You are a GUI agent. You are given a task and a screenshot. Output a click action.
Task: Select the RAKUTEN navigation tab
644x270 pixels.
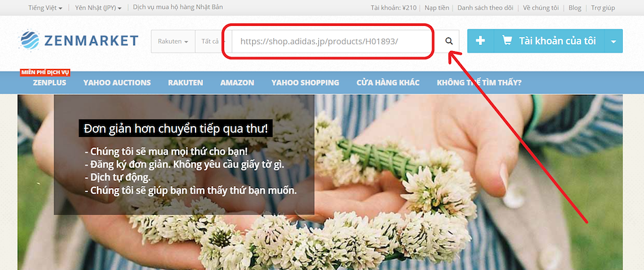tap(185, 82)
